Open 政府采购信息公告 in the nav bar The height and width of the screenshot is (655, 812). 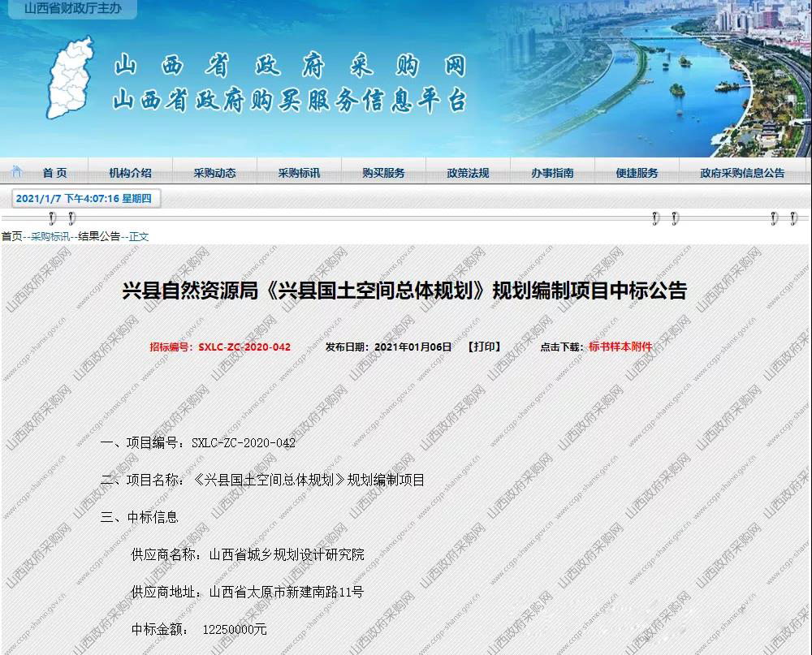(x=742, y=173)
